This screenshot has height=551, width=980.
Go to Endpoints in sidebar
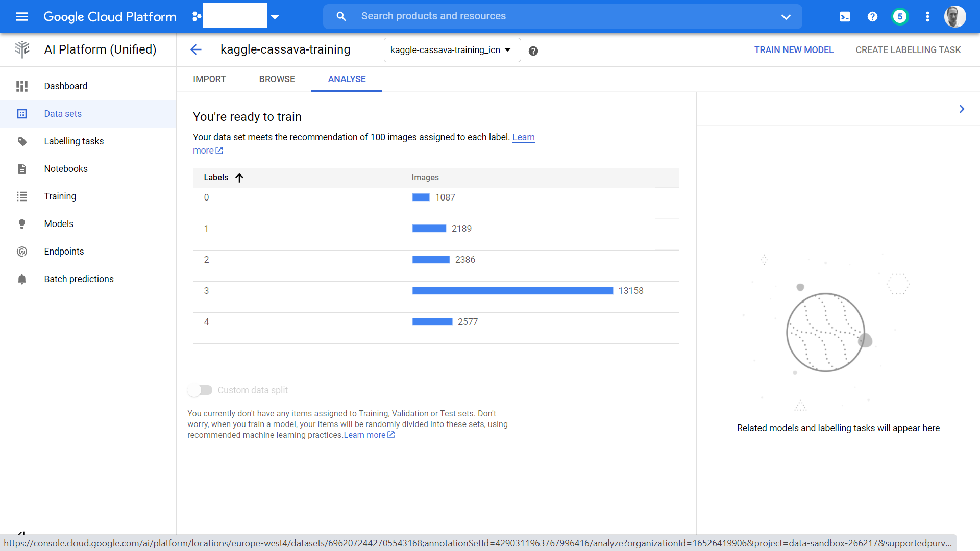point(64,252)
